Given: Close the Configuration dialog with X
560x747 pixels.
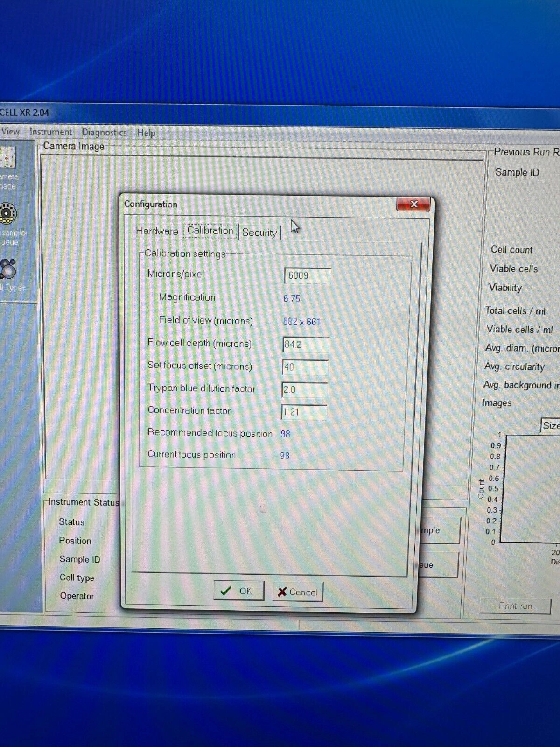Looking at the screenshot, I should coord(413,204).
